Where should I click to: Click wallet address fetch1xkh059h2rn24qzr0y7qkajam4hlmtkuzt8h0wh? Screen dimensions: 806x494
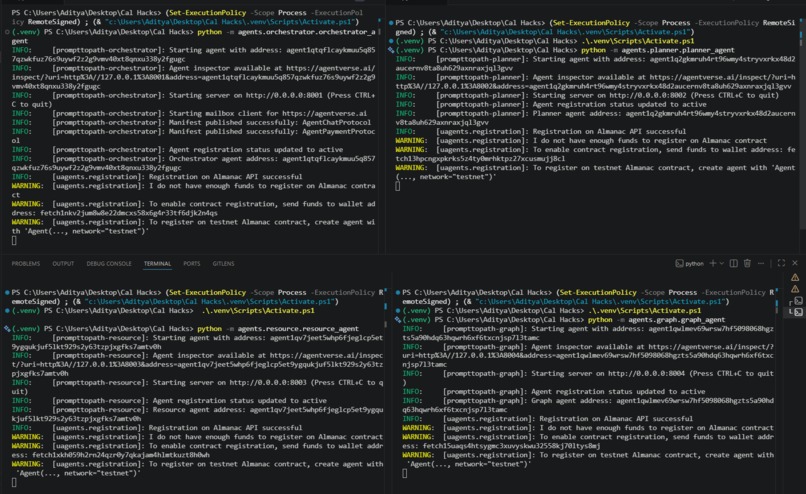121,455
